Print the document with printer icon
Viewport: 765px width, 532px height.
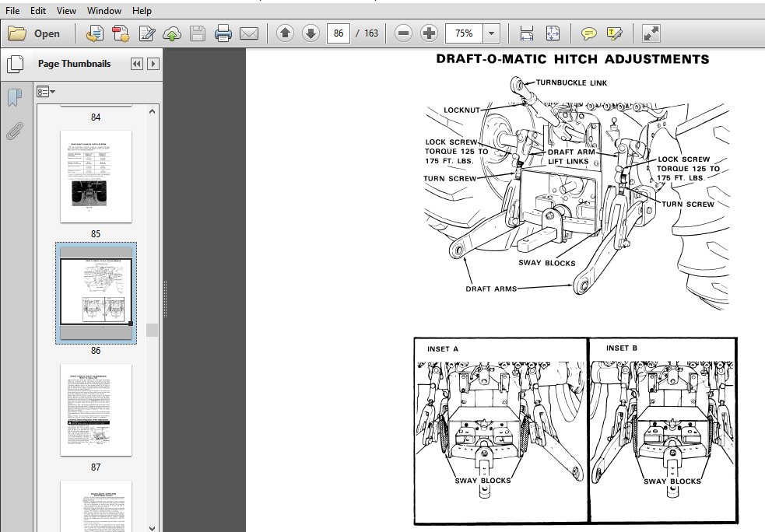[223, 33]
